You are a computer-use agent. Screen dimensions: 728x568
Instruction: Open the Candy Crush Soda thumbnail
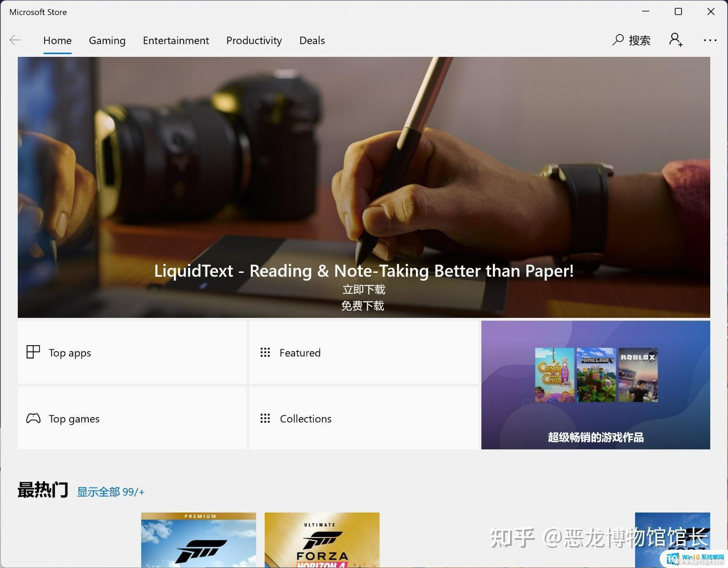(555, 375)
